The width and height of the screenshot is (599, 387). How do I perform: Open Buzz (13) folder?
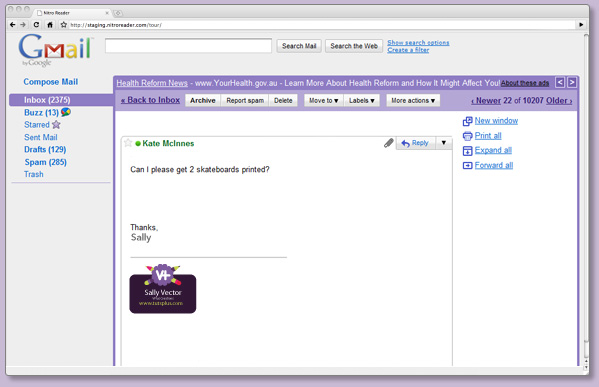[x=41, y=112]
